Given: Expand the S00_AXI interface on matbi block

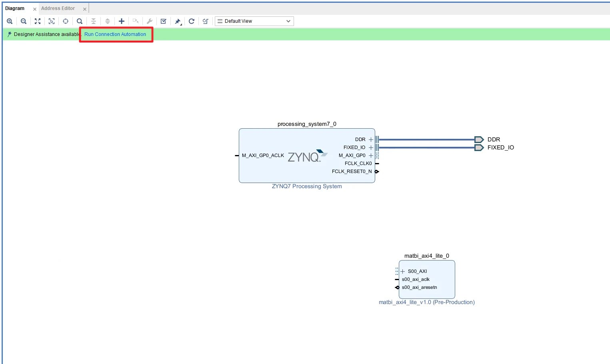Looking at the screenshot, I should 403,271.
